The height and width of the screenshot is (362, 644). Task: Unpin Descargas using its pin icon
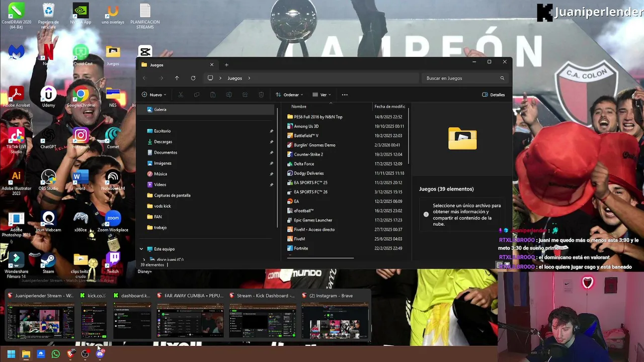pyautogui.click(x=271, y=142)
